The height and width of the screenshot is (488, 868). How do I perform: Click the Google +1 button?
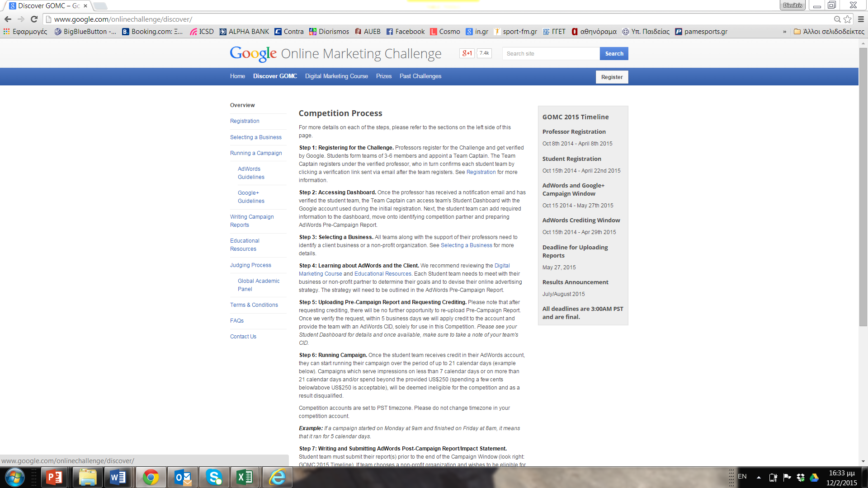(x=467, y=53)
